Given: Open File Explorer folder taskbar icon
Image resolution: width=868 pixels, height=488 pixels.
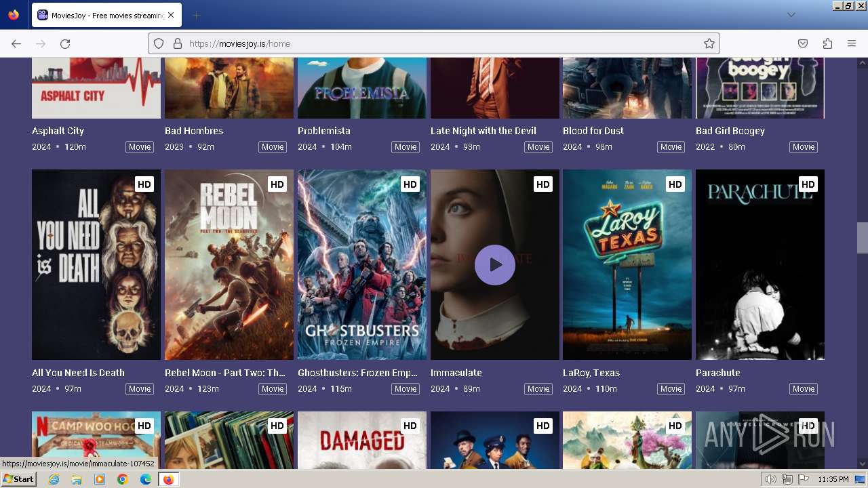Looking at the screenshot, I should tap(77, 479).
